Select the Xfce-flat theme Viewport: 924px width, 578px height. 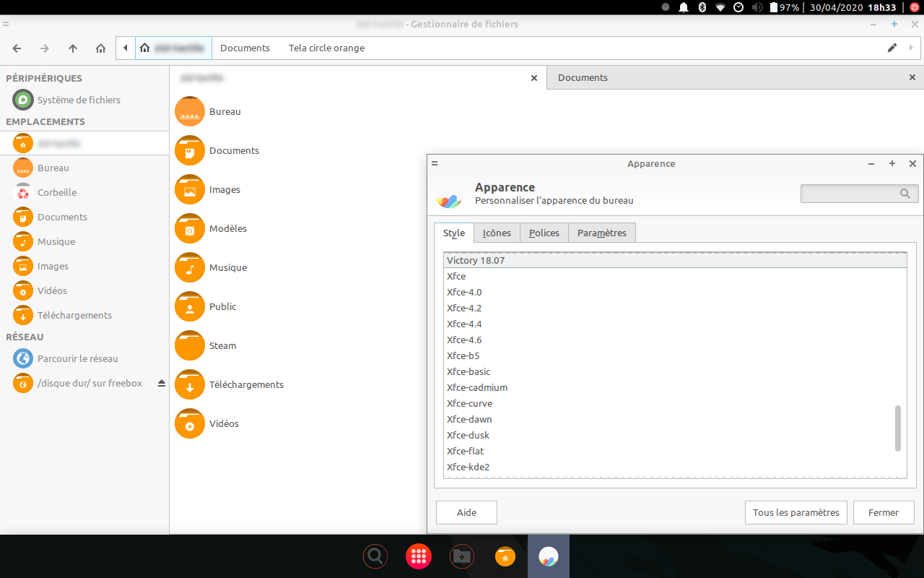[675, 451]
